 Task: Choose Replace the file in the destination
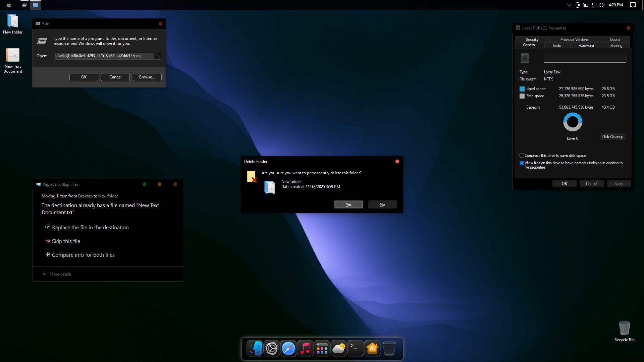pos(90,227)
